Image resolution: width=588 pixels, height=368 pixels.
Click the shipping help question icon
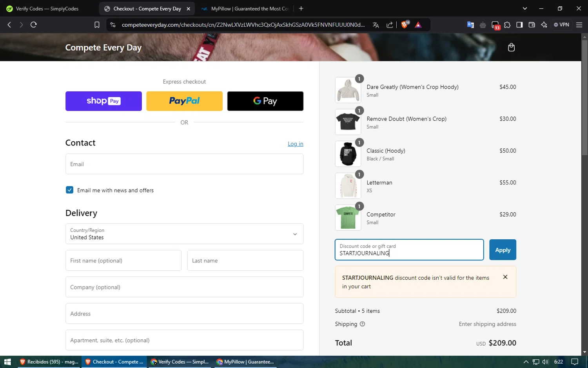pos(362,324)
